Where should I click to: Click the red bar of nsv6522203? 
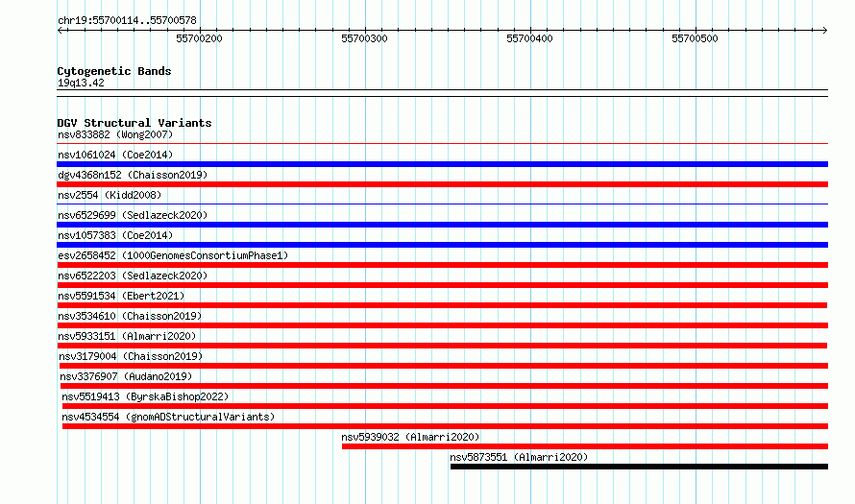(442, 285)
